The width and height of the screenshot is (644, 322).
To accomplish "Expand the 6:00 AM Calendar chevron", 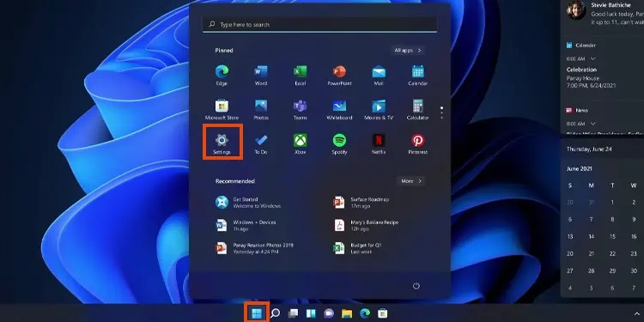I will pos(592,58).
